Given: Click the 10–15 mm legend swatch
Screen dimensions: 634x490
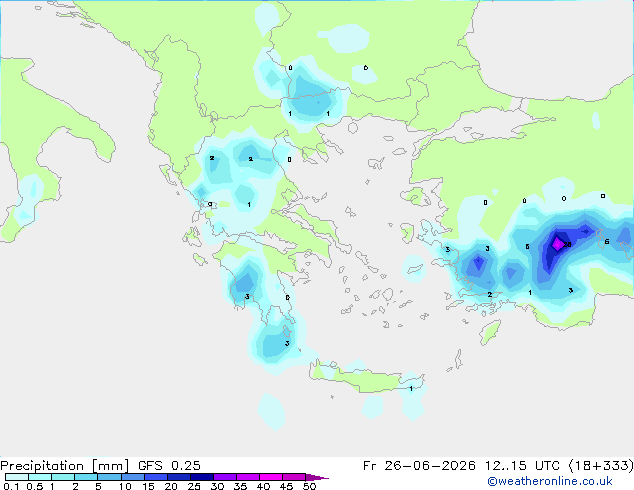Looking at the screenshot, I should tap(132, 477).
